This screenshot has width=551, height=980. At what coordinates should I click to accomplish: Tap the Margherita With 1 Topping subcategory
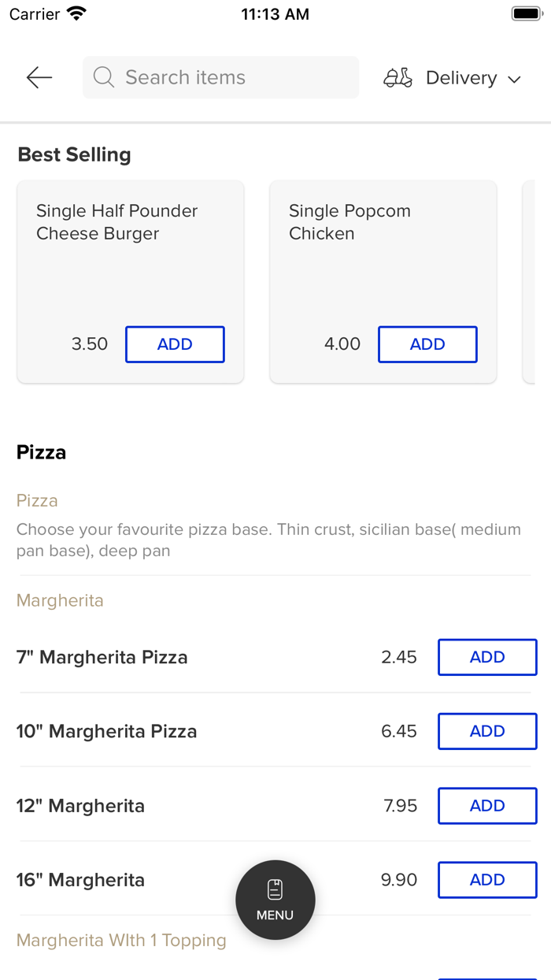pyautogui.click(x=121, y=940)
